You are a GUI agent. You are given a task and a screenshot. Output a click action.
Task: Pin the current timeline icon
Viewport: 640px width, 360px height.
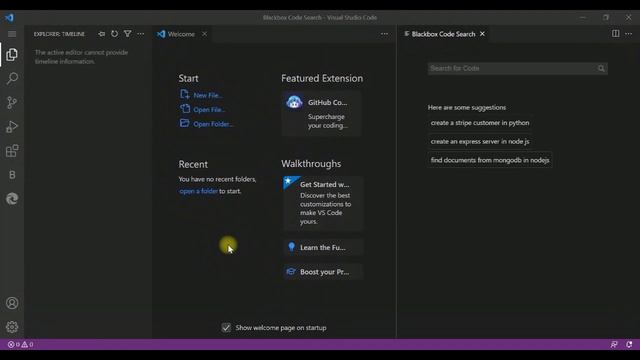coord(102,34)
